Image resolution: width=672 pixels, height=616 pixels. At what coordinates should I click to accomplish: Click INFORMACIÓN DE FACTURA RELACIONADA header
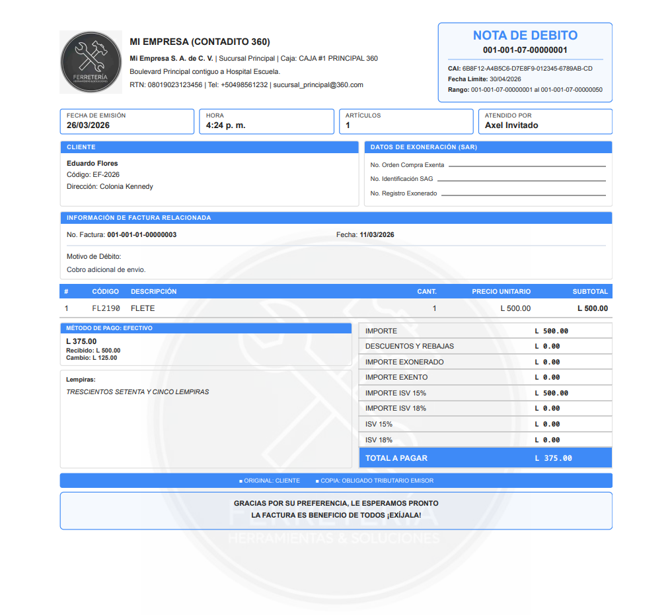click(336, 218)
